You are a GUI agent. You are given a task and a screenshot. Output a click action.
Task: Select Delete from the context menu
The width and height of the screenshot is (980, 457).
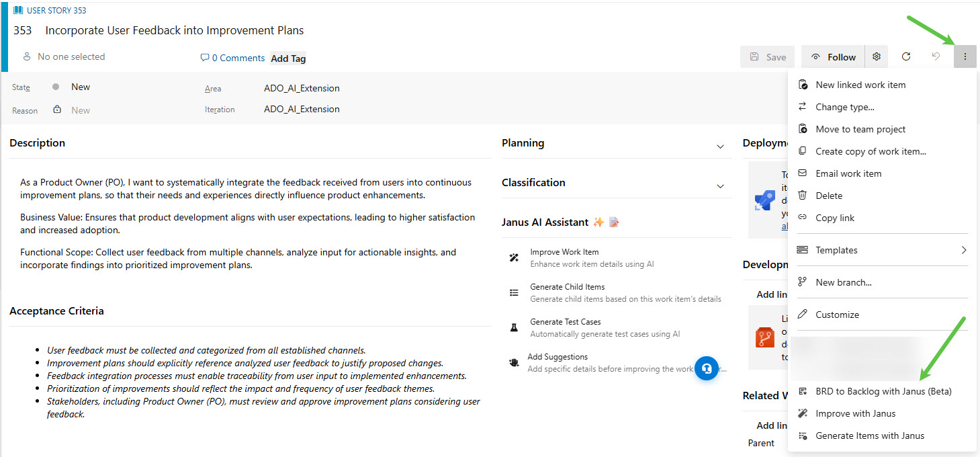(829, 196)
